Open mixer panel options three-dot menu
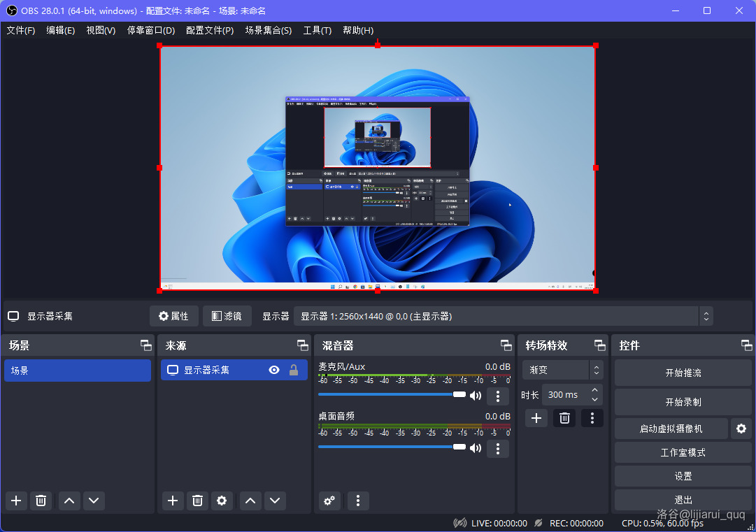 pyautogui.click(x=358, y=501)
